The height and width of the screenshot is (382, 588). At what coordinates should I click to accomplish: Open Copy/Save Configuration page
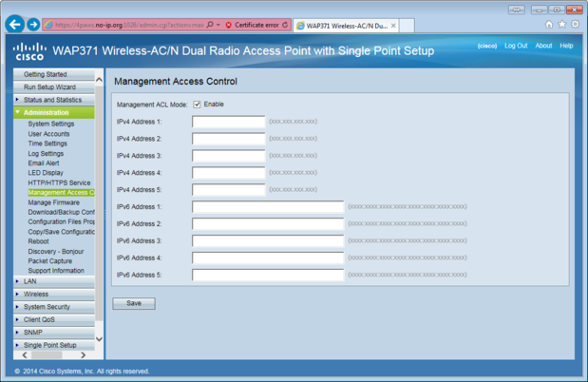point(61,232)
